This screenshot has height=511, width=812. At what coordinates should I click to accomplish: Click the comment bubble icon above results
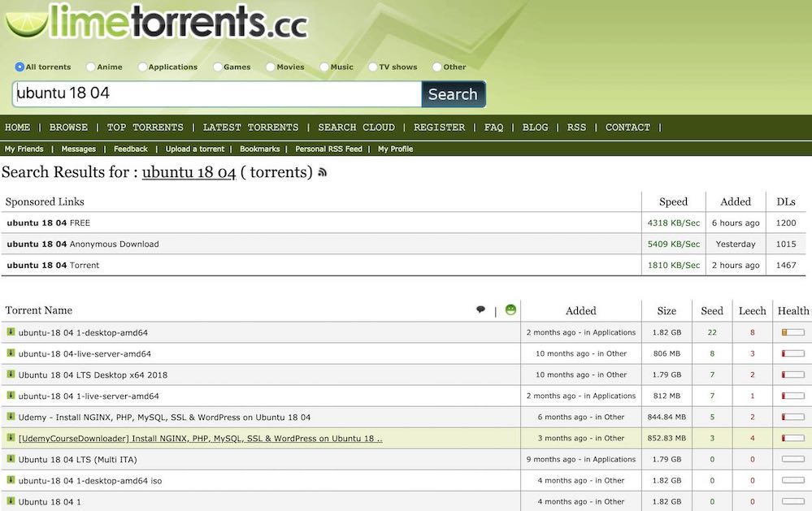pos(481,309)
